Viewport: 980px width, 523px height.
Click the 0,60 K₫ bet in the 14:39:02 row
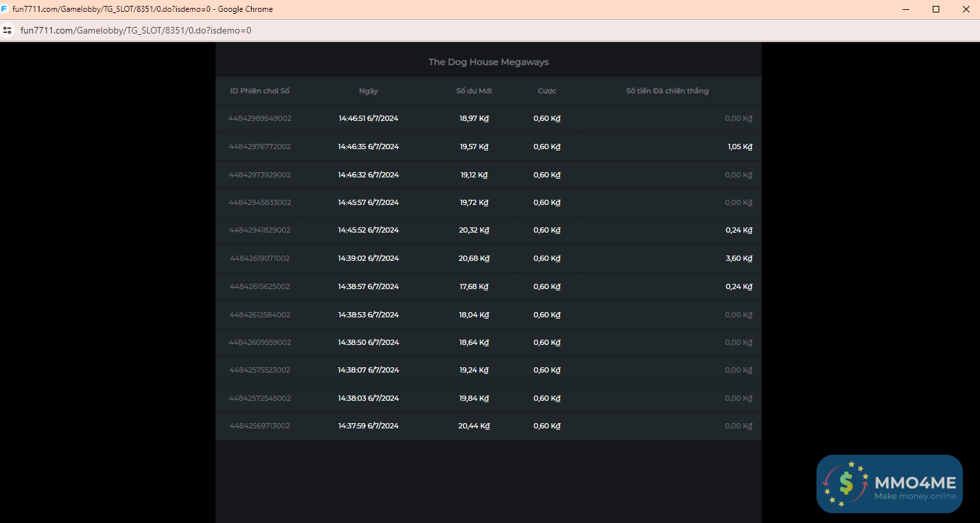(546, 258)
